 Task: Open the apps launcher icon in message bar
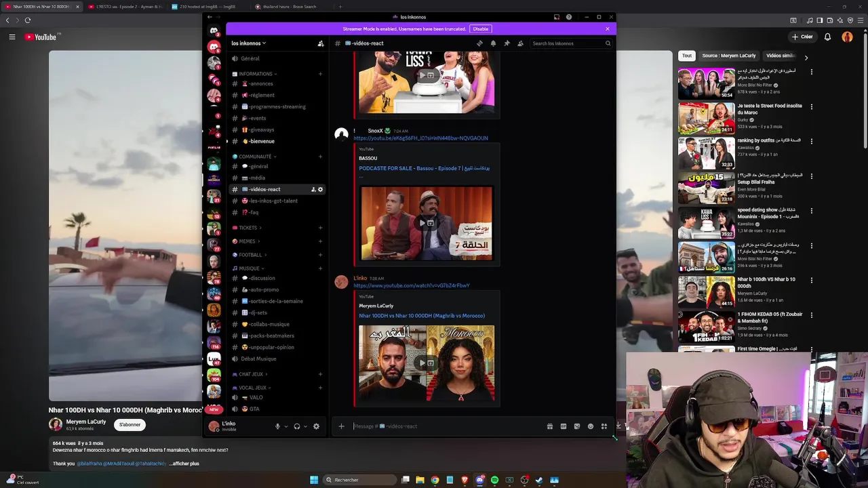pos(604,426)
